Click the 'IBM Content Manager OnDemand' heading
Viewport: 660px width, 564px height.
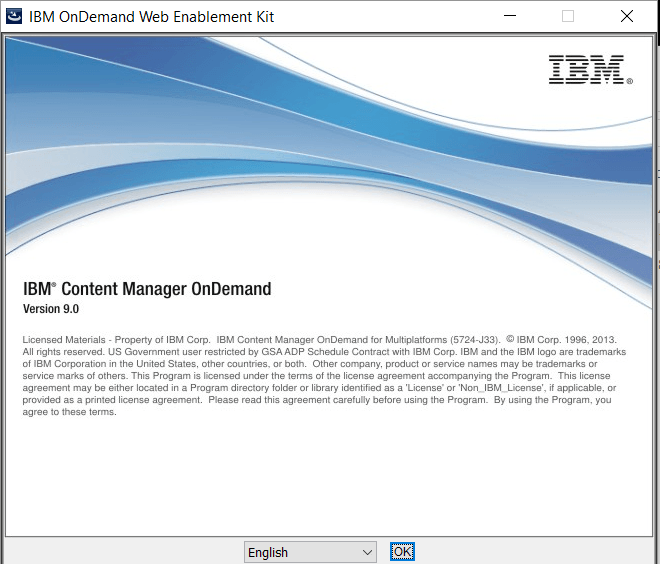147,289
